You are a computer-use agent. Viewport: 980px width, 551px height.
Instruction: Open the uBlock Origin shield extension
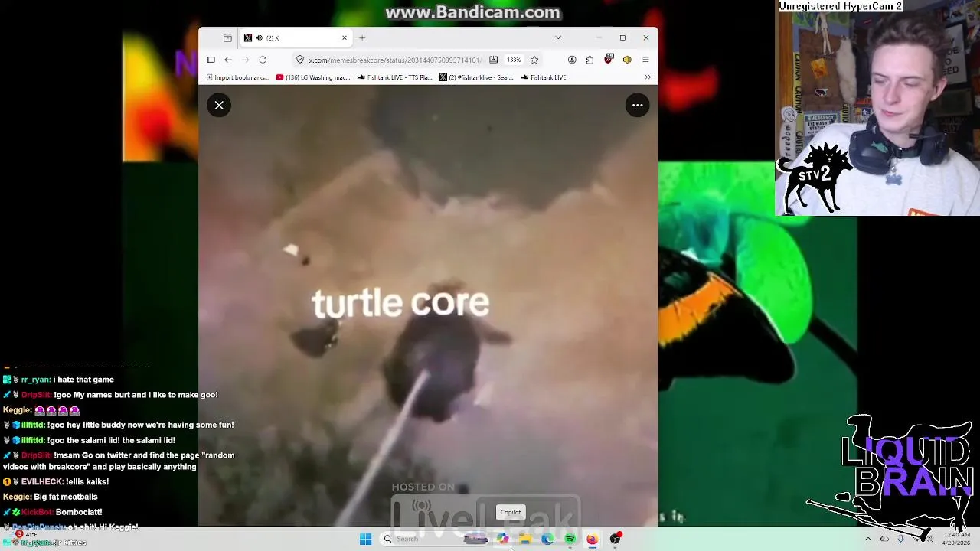tap(609, 59)
